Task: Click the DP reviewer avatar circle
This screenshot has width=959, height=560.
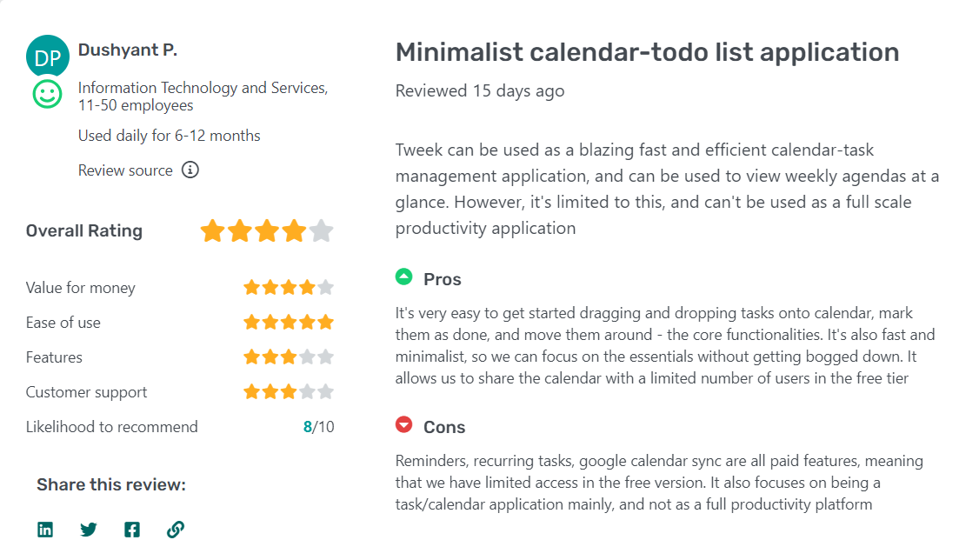Action: (x=48, y=56)
